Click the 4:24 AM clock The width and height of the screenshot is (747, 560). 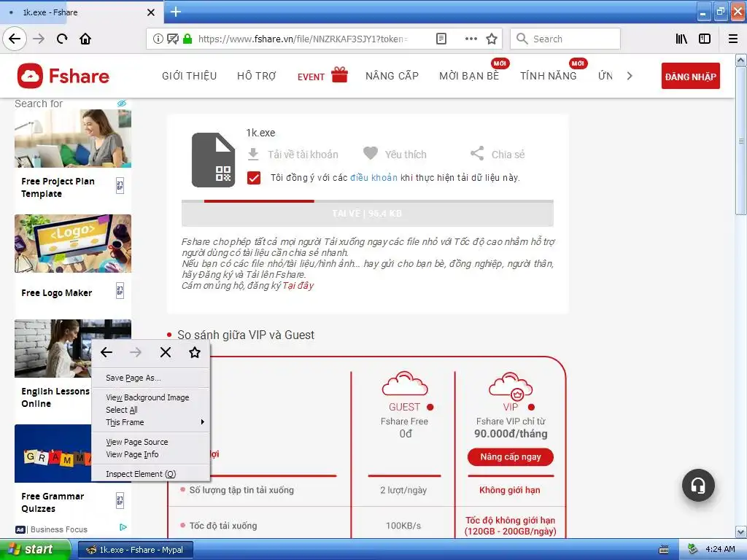tap(720, 550)
